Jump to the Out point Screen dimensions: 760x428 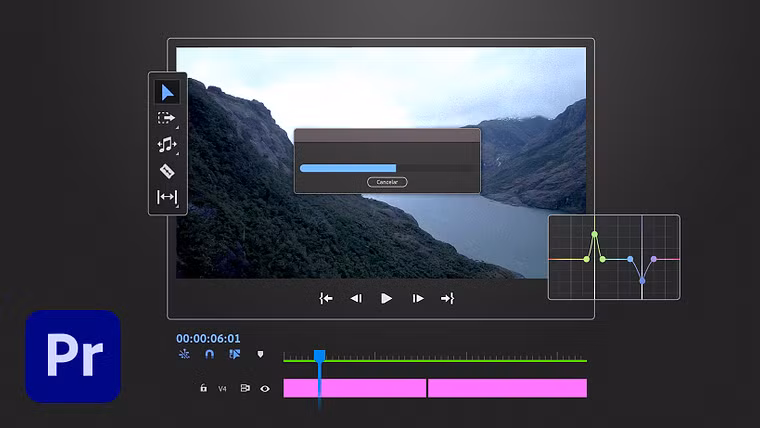click(x=447, y=298)
